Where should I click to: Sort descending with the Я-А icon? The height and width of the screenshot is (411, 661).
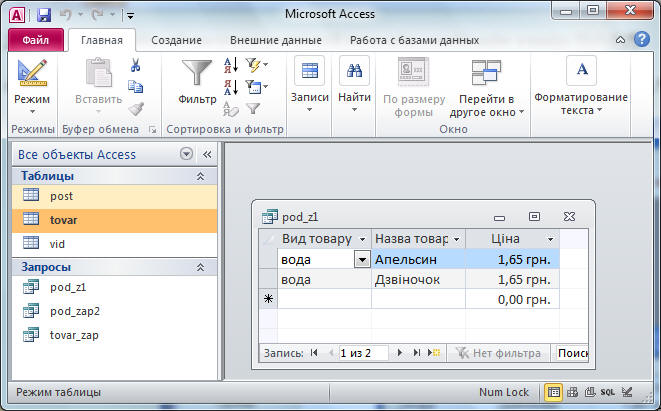[231, 87]
